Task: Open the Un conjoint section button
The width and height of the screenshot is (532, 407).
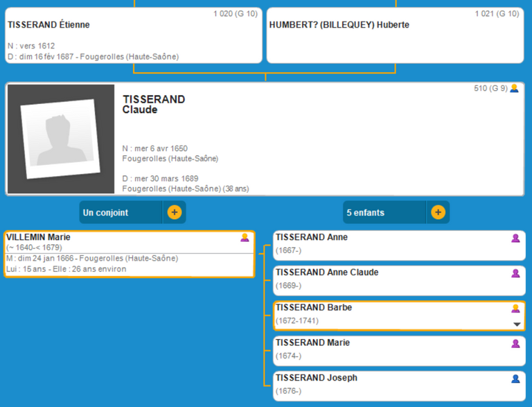Action: [121, 212]
